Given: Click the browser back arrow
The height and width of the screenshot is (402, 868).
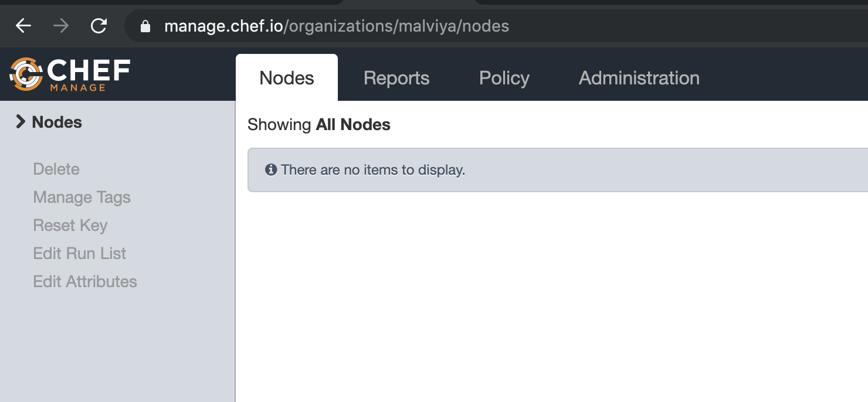Looking at the screenshot, I should (x=23, y=25).
